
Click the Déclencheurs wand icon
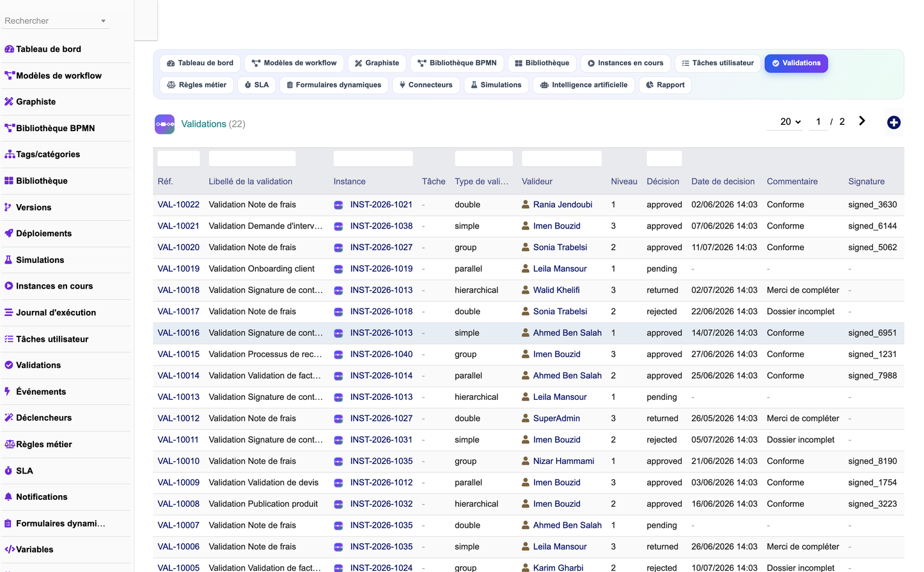pyautogui.click(x=9, y=418)
